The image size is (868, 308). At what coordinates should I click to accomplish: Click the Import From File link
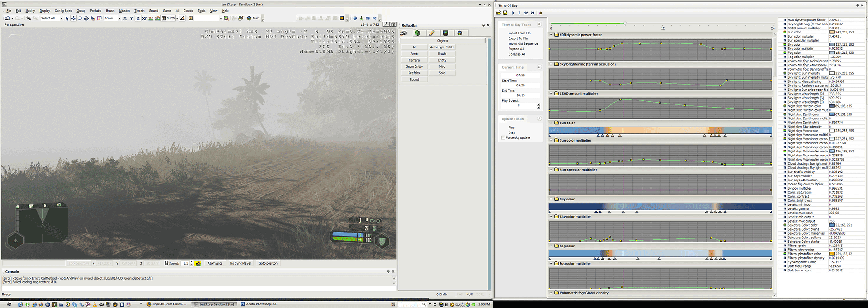(x=519, y=33)
